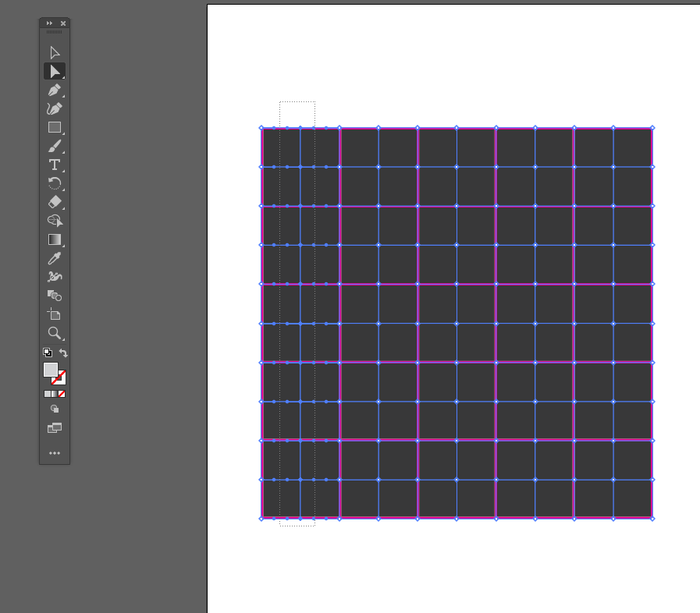The image size is (700, 613).
Task: Activate the Eraser tool
Action: (55, 202)
